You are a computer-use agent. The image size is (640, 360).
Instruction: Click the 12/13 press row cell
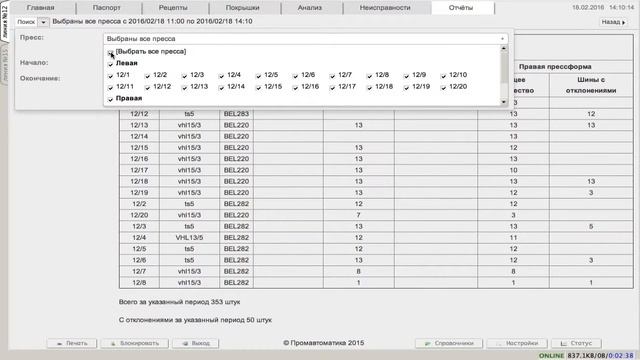139,125
